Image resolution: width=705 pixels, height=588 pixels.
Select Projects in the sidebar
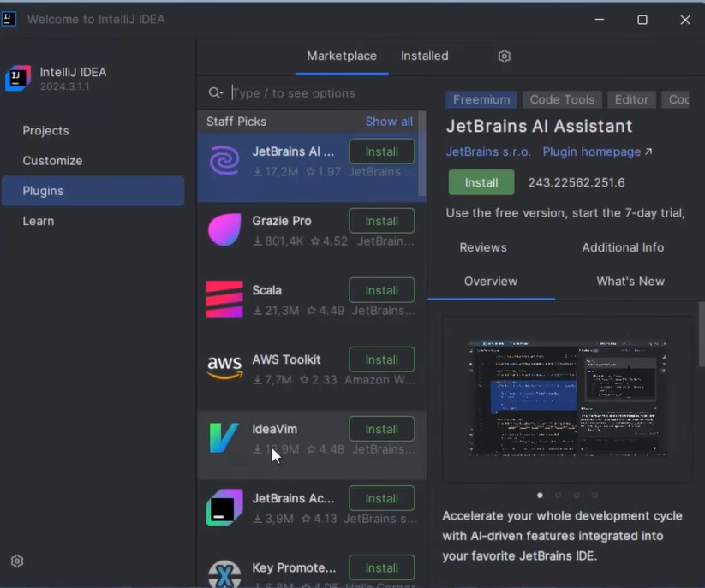pyautogui.click(x=93, y=131)
